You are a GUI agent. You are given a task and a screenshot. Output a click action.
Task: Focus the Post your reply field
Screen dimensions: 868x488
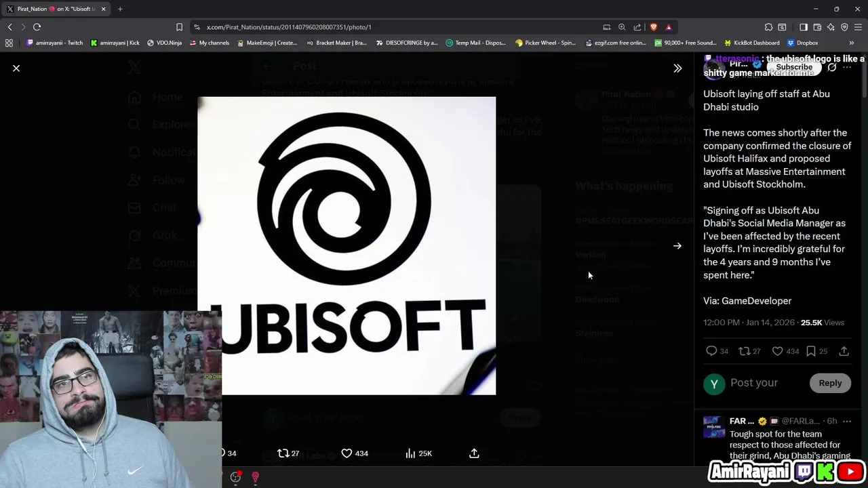point(766,383)
